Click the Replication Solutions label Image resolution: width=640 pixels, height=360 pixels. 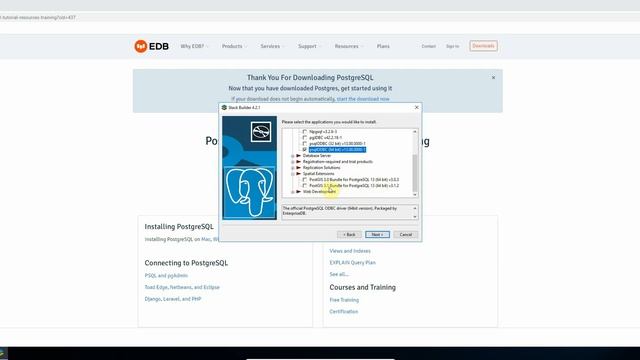tap(321, 168)
